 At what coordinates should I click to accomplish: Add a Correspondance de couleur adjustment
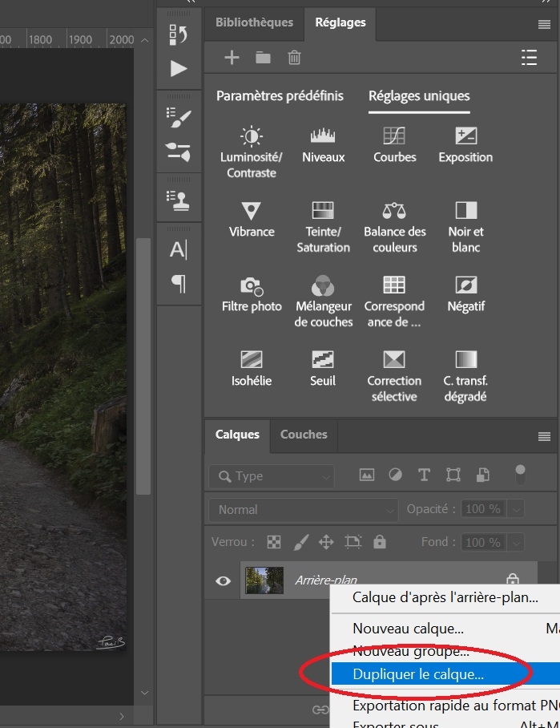394,302
